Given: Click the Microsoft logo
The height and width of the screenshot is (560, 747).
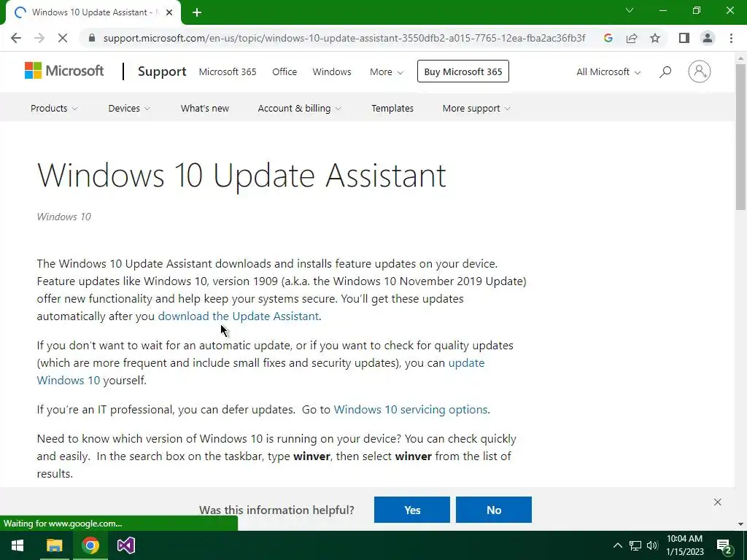Looking at the screenshot, I should [x=64, y=71].
